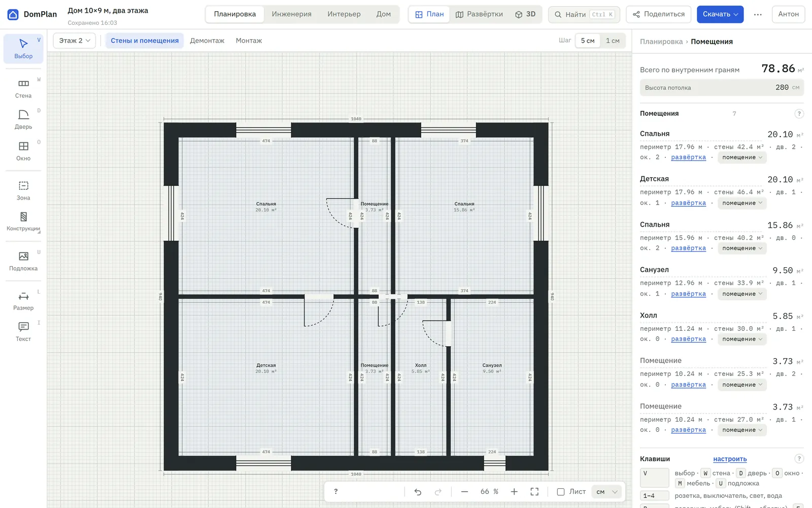812x508 pixels.
Task: Open the three-dots more menu
Action: [758, 14]
